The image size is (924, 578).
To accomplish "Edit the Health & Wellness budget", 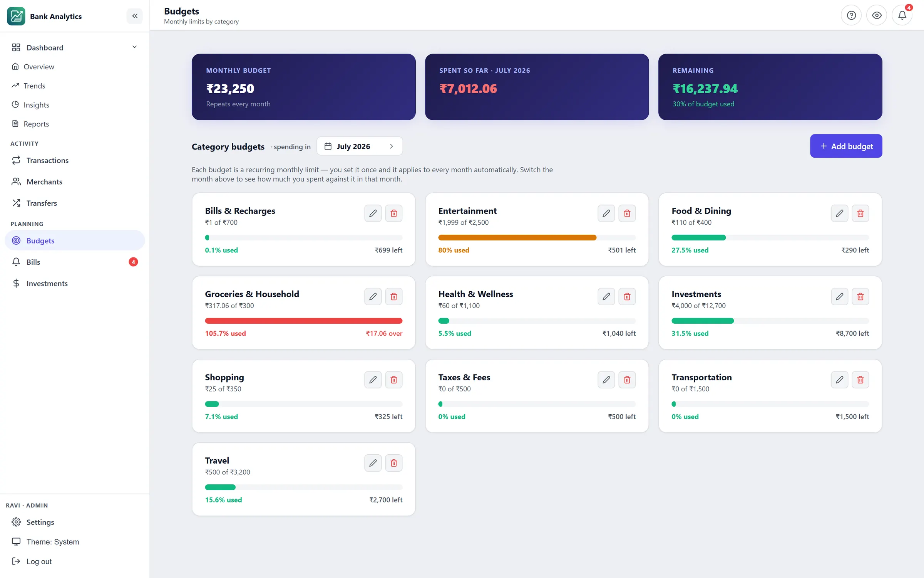I will tap(606, 296).
